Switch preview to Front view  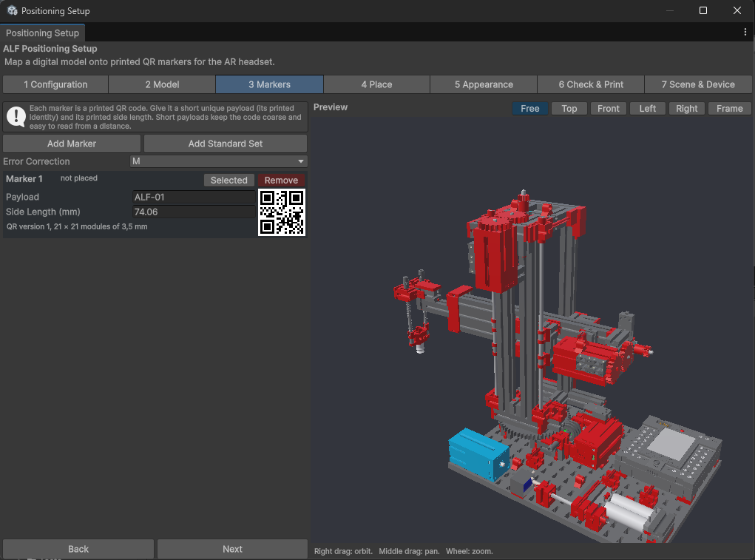pos(608,108)
